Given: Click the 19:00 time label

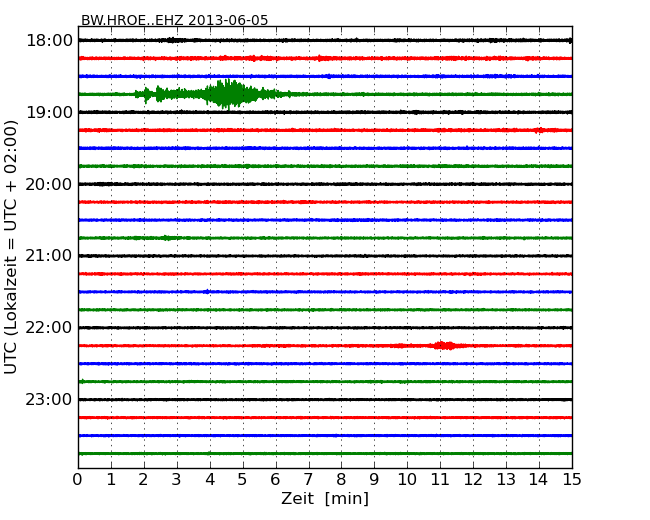Looking at the screenshot, I should 49,112.
